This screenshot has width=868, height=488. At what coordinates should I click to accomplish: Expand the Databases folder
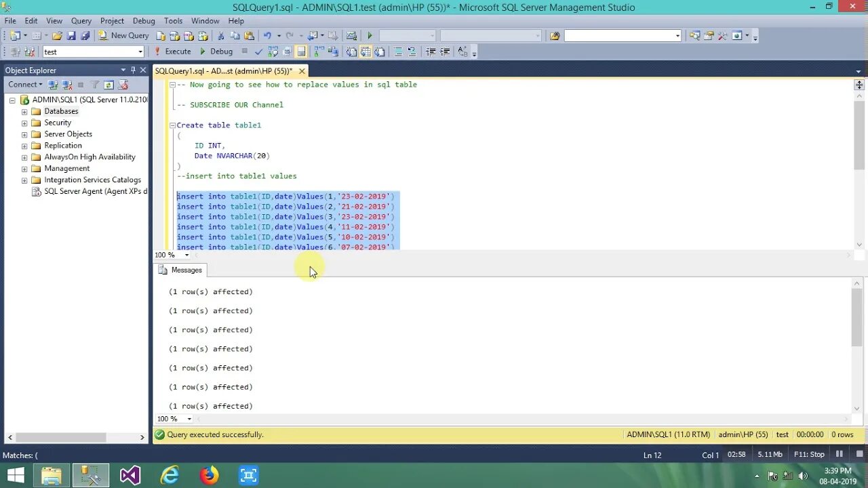point(24,111)
